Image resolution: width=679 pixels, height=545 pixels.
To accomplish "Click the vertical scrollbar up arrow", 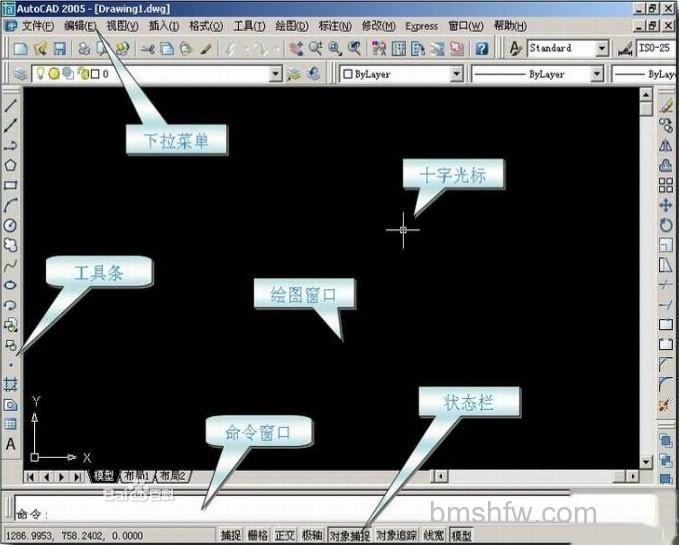I will tap(646, 94).
